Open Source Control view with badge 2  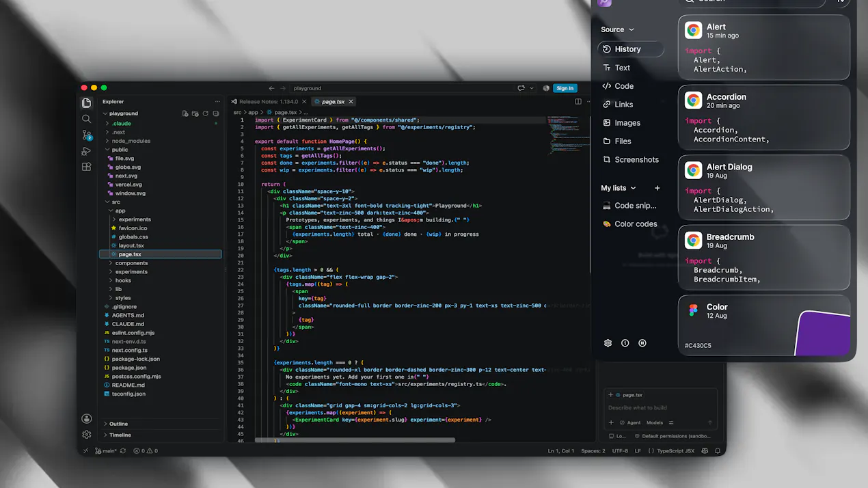tap(86, 135)
